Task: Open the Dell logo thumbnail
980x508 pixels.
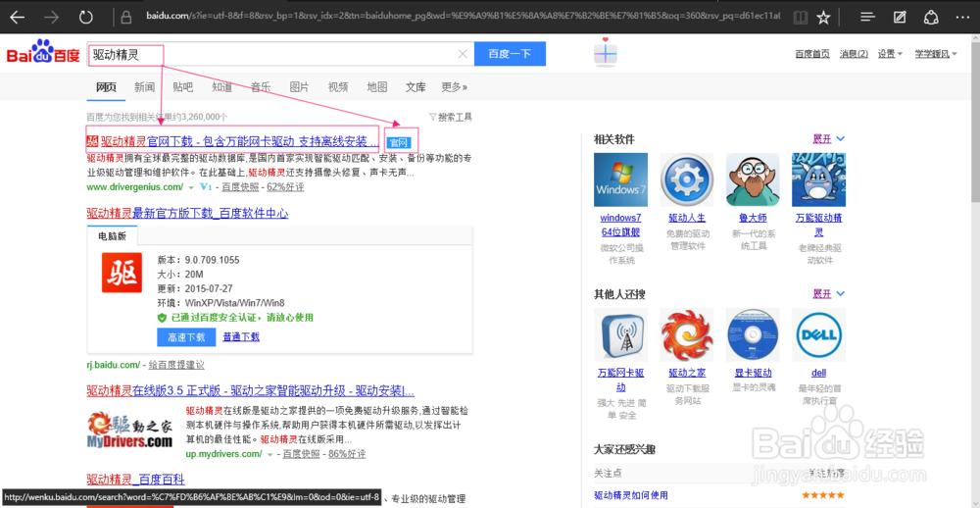Action: point(818,334)
